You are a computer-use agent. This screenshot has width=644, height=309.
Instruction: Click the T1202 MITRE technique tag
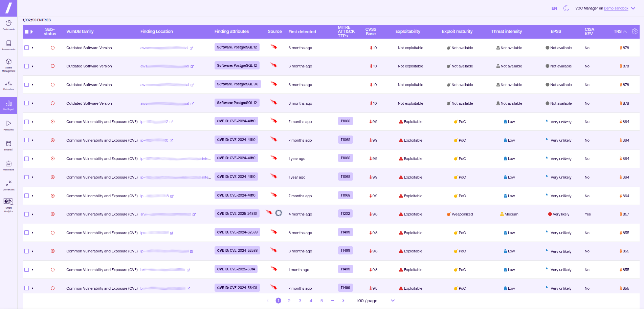(345, 214)
